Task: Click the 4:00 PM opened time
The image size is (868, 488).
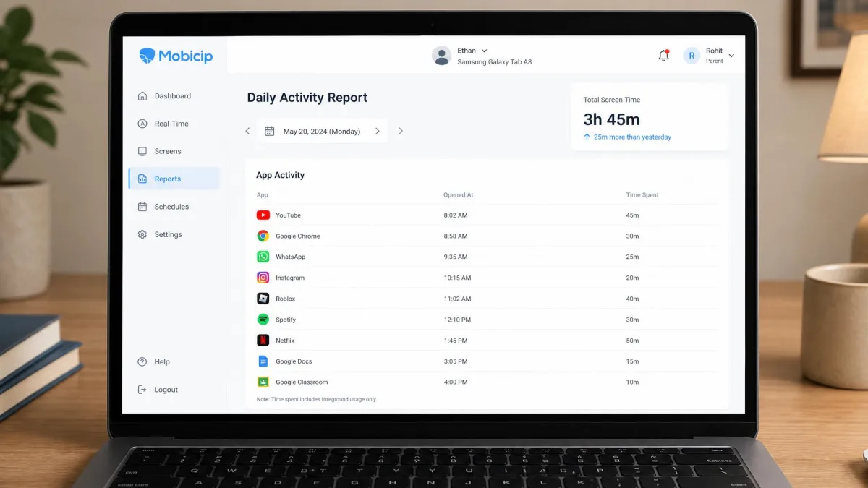Action: pyautogui.click(x=456, y=383)
